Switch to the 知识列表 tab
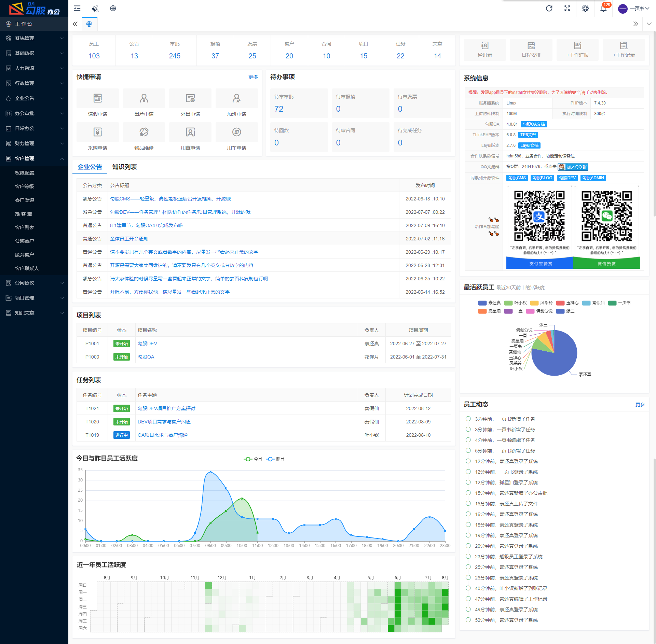 point(124,167)
